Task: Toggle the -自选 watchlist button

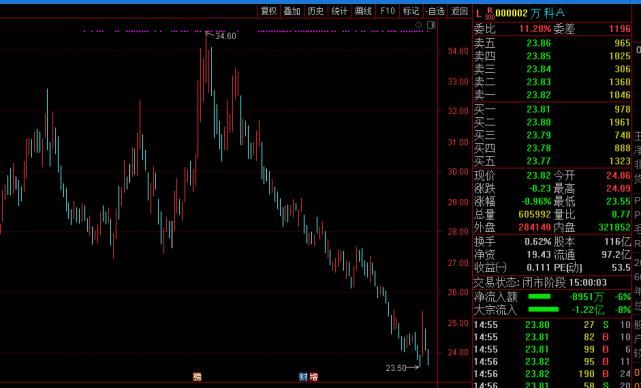Action: coord(435,11)
